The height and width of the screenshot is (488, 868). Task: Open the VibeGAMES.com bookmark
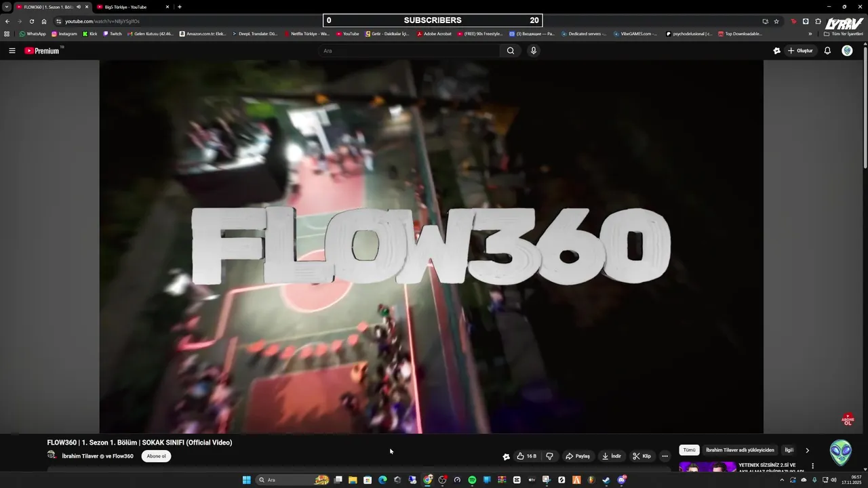point(635,34)
